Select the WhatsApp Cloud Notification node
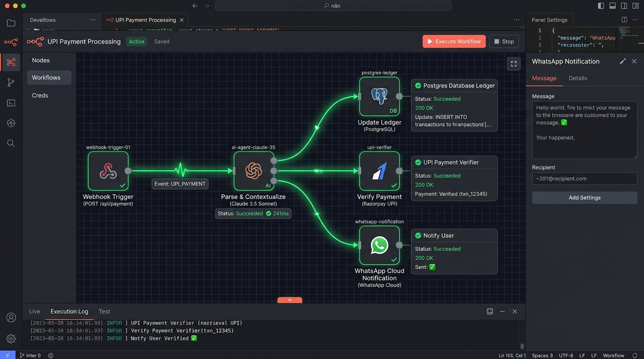The height and width of the screenshot is (359, 644). coord(380,245)
